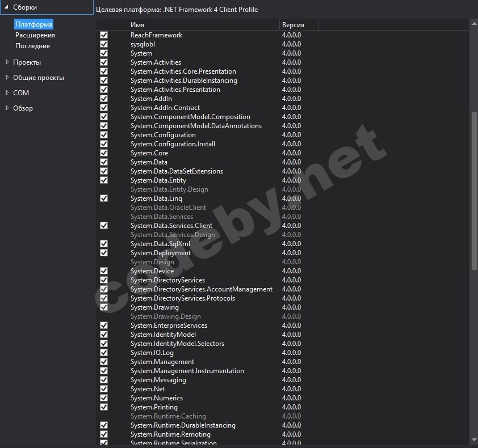This screenshot has width=478, height=448.
Task: Sort list by Версия column header
Action: [299, 25]
